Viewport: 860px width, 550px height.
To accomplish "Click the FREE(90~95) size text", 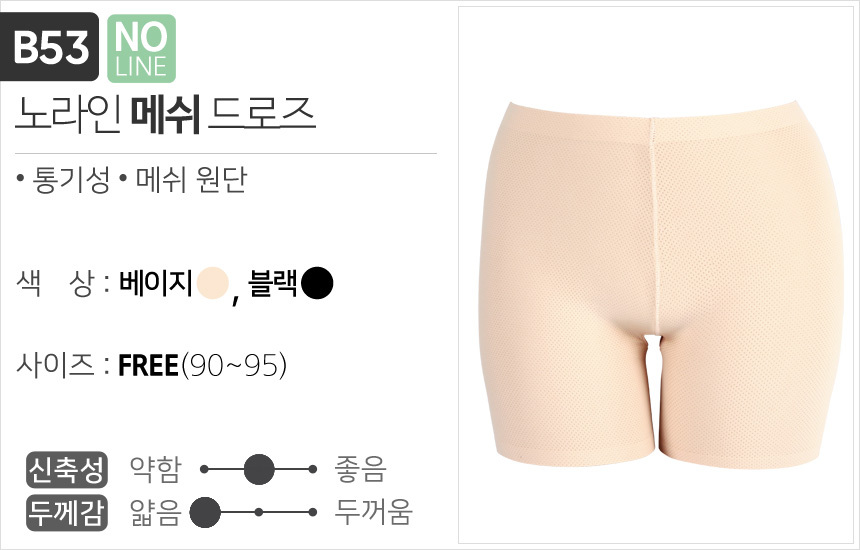I will pyautogui.click(x=202, y=365).
